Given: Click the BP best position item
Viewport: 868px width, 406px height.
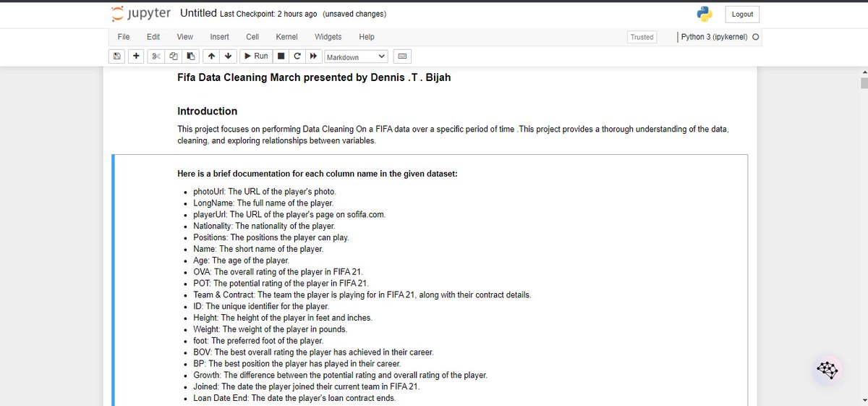Looking at the screenshot, I should (x=297, y=363).
